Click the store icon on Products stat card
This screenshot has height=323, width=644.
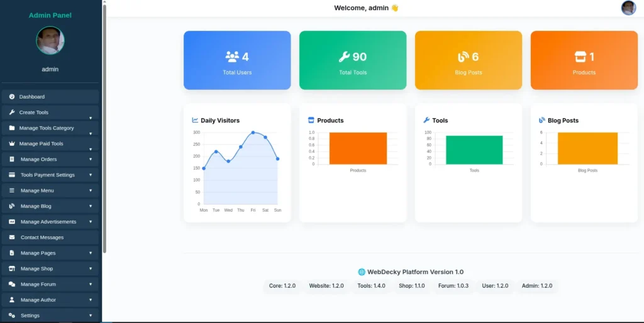click(580, 57)
